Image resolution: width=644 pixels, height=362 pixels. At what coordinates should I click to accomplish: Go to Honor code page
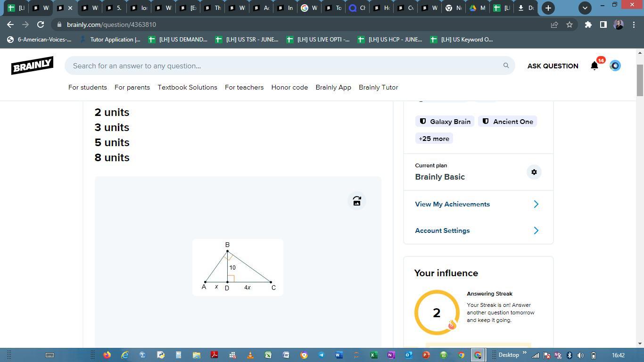coord(289,87)
